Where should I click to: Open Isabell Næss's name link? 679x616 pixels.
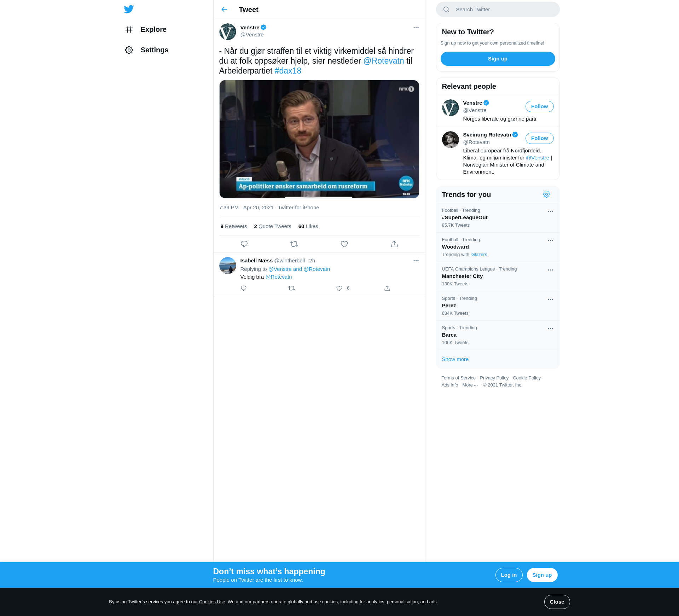pos(256,261)
